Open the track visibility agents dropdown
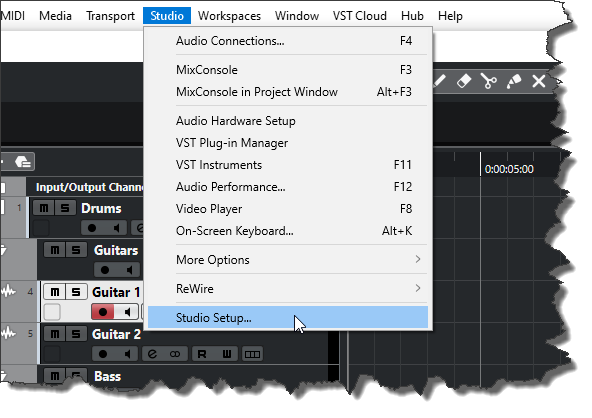Viewport: 592px width, 418px height. click(x=23, y=162)
